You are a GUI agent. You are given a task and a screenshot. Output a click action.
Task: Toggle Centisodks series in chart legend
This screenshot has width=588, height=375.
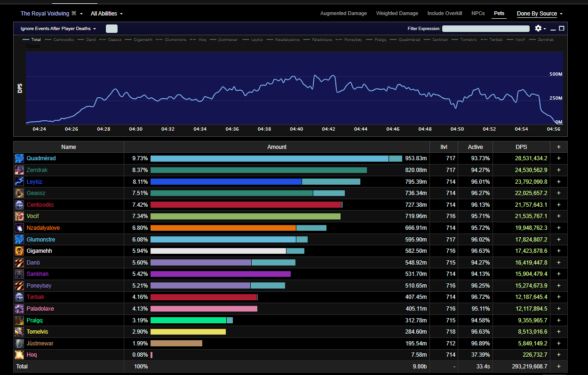tap(59, 39)
